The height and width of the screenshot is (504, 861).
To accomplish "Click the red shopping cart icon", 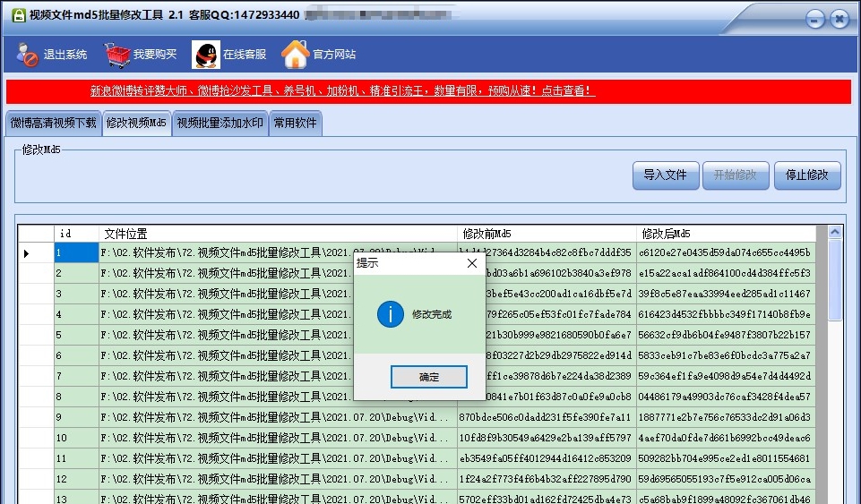I will (x=117, y=55).
